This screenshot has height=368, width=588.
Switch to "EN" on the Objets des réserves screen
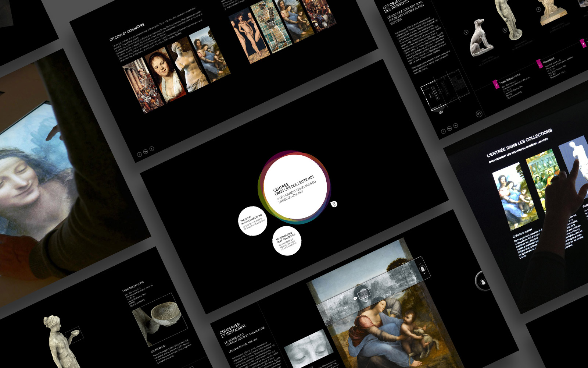(449, 128)
